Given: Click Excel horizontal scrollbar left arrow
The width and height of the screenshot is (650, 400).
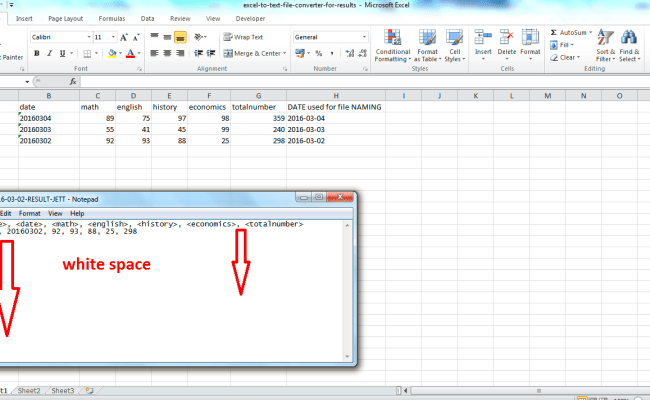Looking at the screenshot, I should coord(406,390).
